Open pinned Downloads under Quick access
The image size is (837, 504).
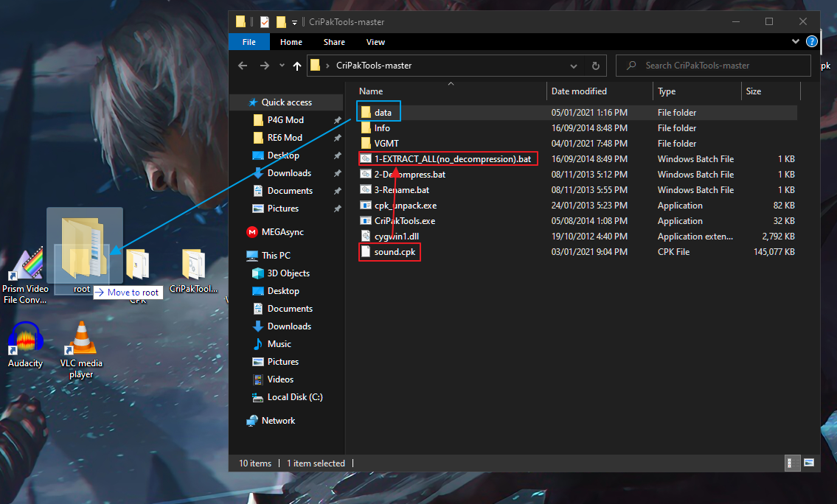click(289, 173)
